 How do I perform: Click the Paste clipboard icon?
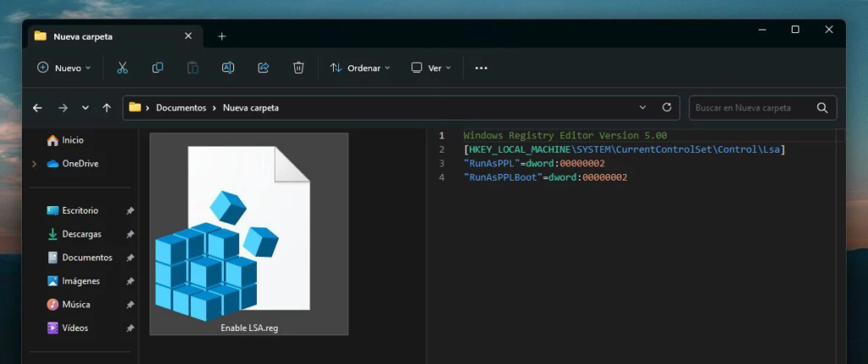192,68
